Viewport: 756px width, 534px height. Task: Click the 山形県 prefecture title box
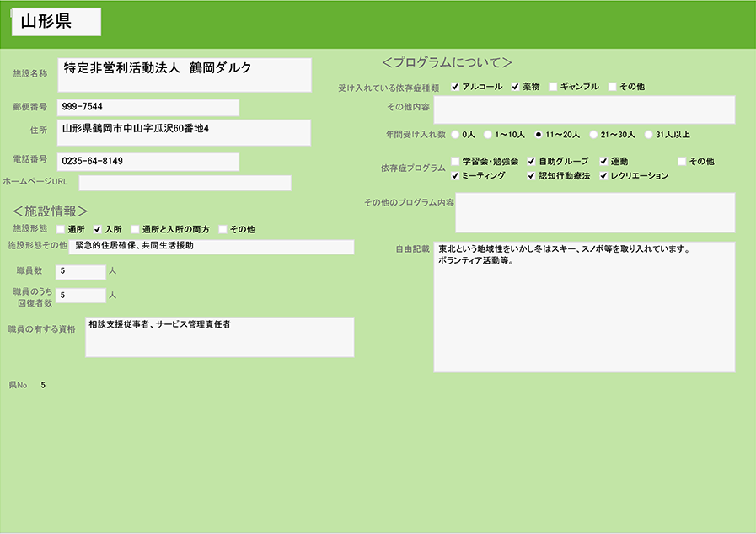56,23
